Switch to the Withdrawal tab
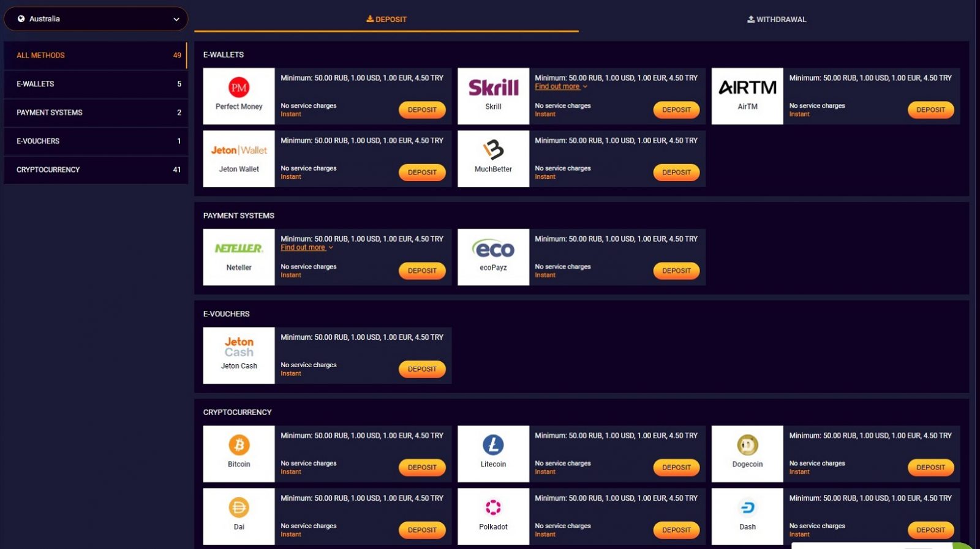Image resolution: width=980 pixels, height=549 pixels. pyautogui.click(x=777, y=20)
